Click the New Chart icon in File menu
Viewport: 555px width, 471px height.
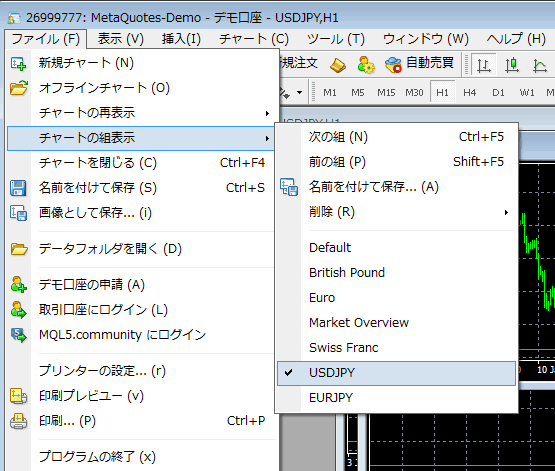[18, 64]
